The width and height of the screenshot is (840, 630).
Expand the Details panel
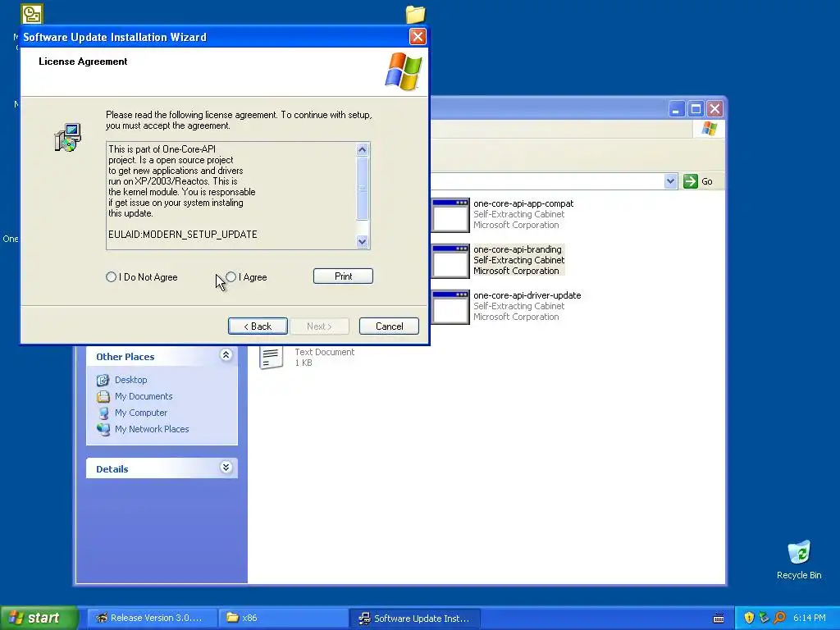(x=226, y=468)
